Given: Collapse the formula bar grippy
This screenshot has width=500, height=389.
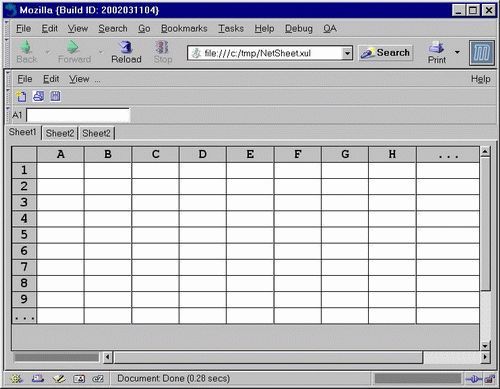Looking at the screenshot, I should tap(9, 115).
